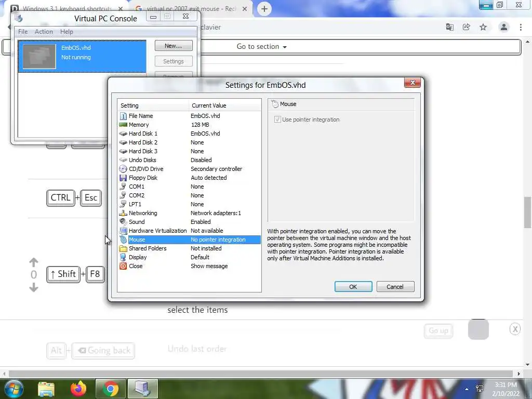Click the Hard Disk 2 drive icon

(123, 142)
